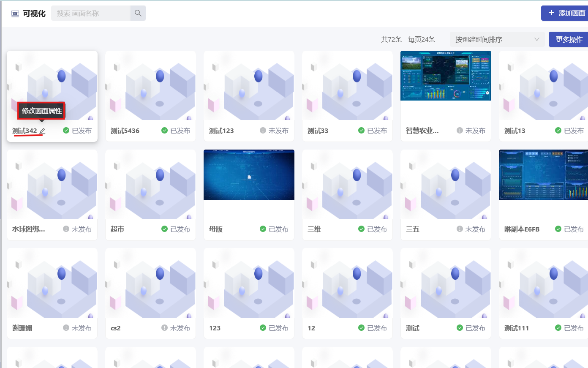Click published status icon on 母版 card

pos(263,229)
